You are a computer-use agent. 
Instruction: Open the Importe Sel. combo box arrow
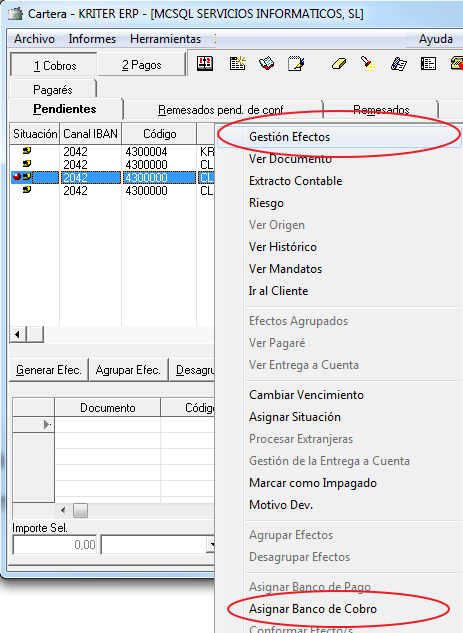[x=210, y=545]
